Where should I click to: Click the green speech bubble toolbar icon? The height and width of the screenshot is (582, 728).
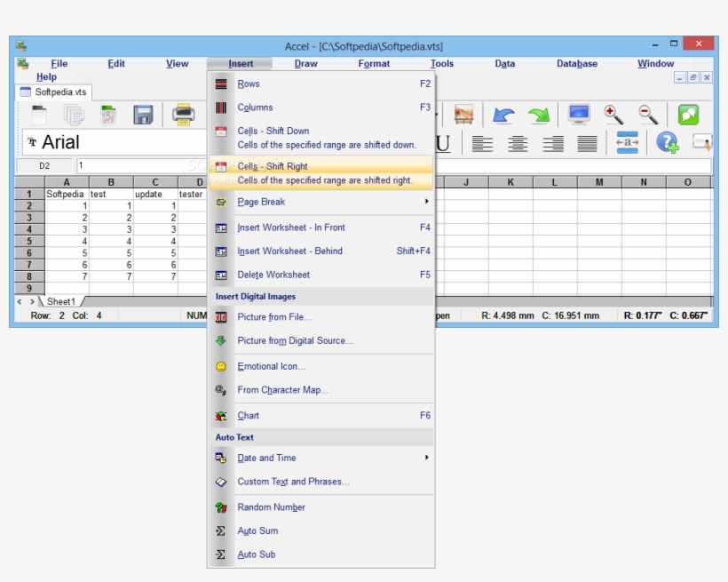point(690,113)
